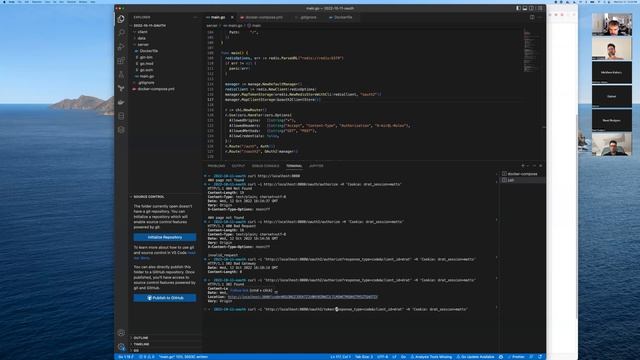Collapse the project root folder header

[165, 25]
